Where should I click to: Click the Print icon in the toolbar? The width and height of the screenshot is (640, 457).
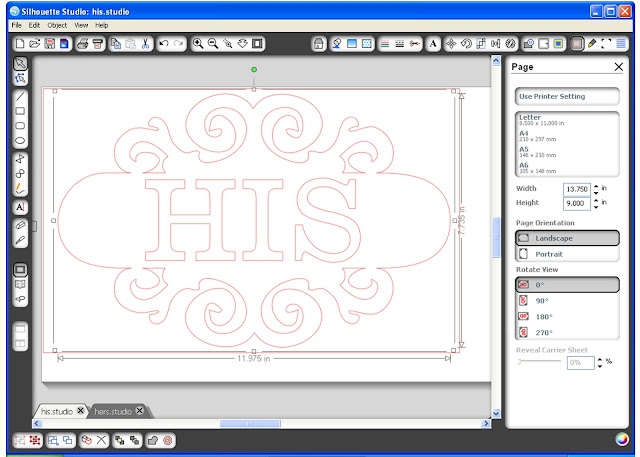coord(82,44)
